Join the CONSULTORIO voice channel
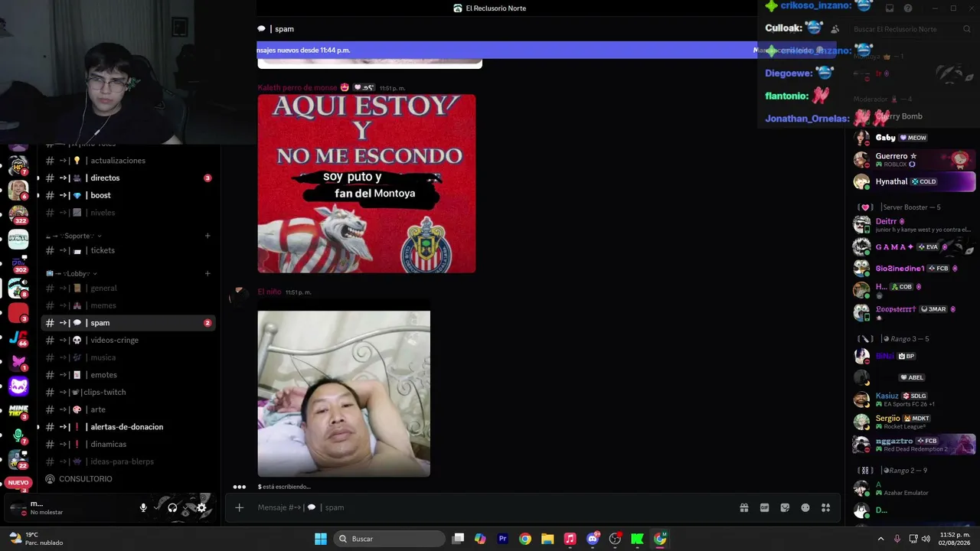 pyautogui.click(x=128, y=479)
